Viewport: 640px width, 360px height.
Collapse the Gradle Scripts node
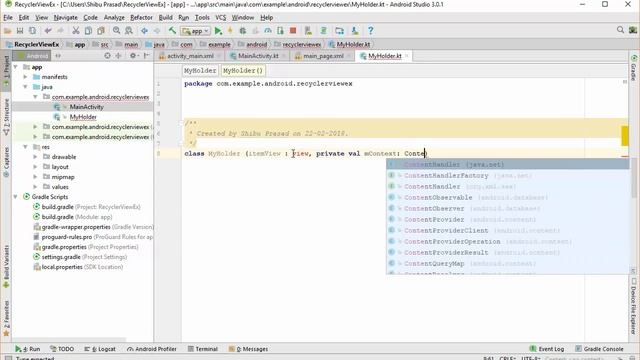tap(16, 197)
